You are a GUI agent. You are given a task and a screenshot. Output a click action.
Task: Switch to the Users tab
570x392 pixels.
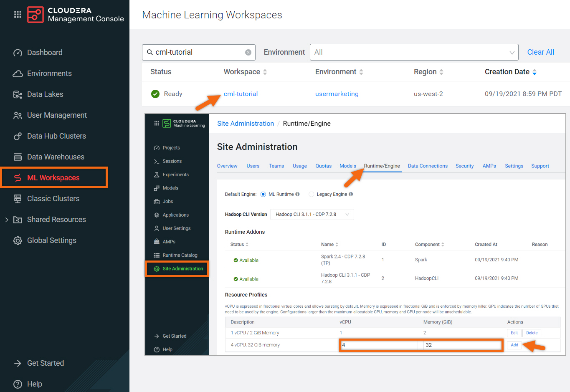253,166
